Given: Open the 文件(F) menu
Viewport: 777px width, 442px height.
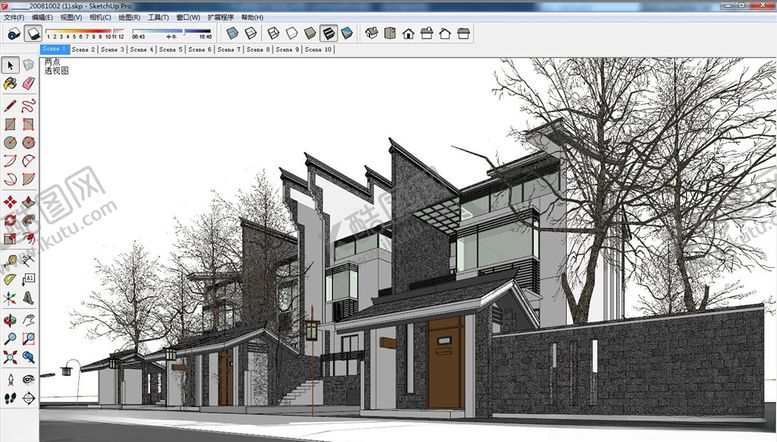Looking at the screenshot, I should pyautogui.click(x=14, y=17).
